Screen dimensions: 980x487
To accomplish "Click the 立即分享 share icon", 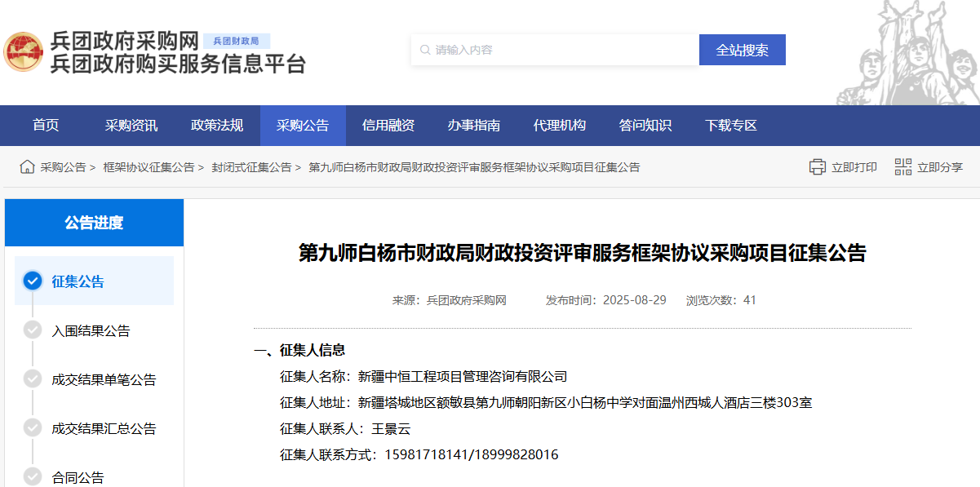I will coord(902,166).
